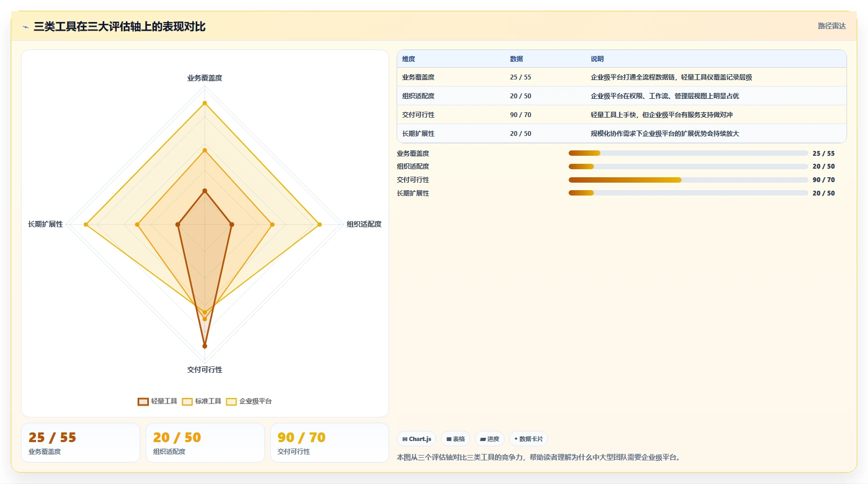Click the 说明 column header
Screen dimensions: 868x484
tap(597, 59)
